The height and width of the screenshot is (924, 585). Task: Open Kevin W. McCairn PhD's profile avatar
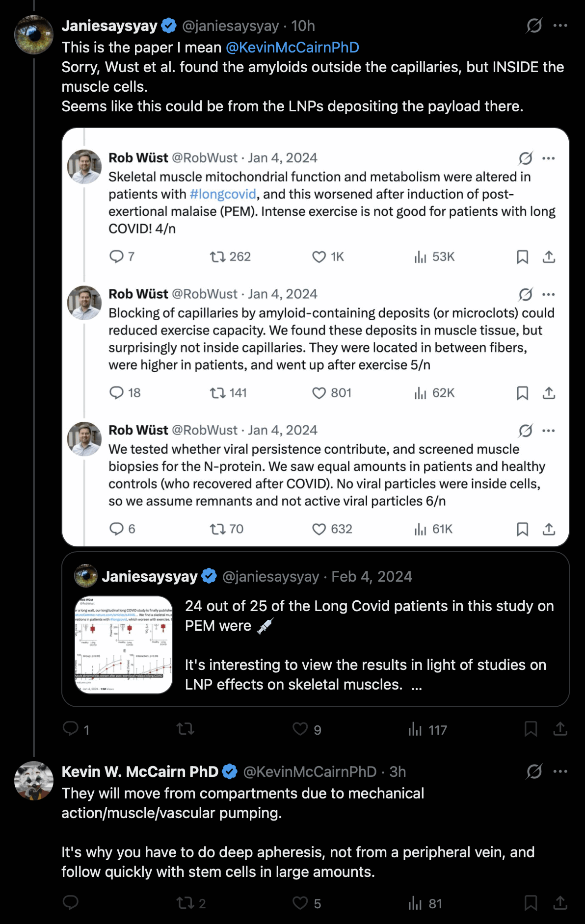click(x=34, y=781)
